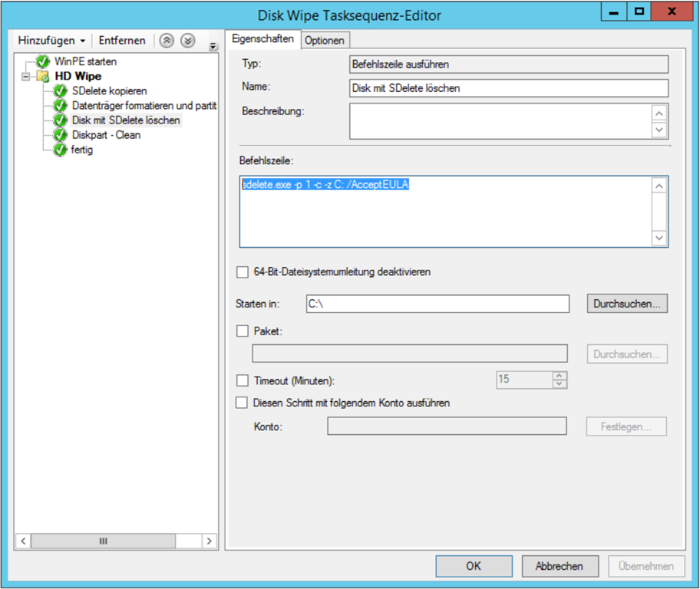This screenshot has width=700, height=589.
Task: Toggle the Timeout (Minuten) checkbox
Action: point(243,380)
